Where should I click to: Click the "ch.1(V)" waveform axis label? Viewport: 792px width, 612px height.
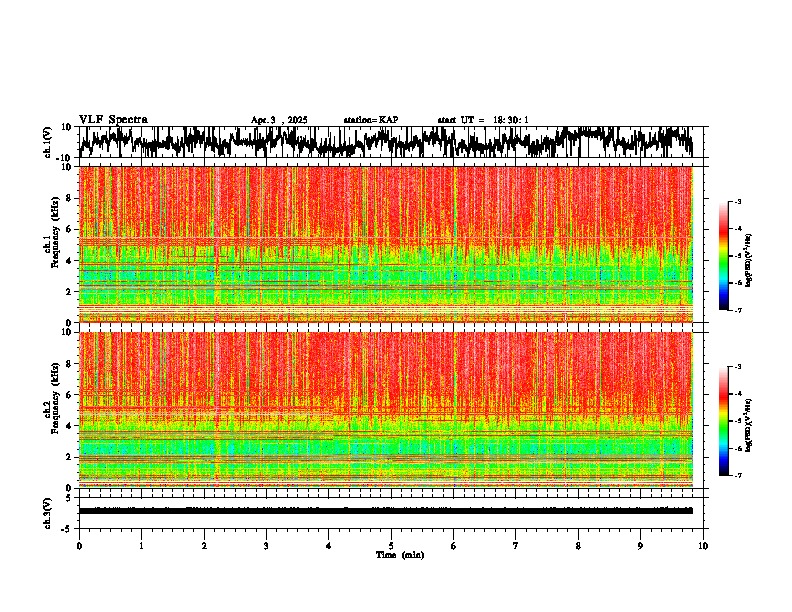coord(48,142)
